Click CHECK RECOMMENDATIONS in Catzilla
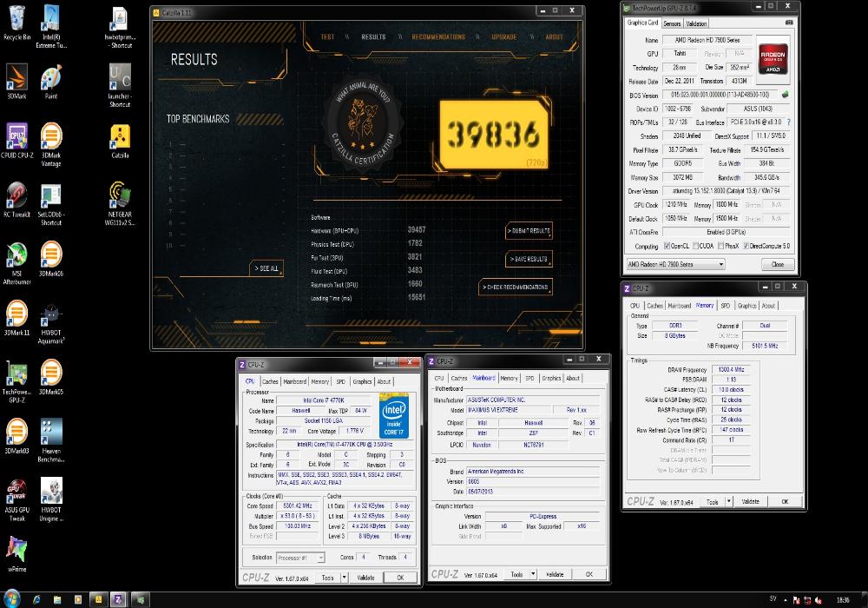This screenshot has width=868, height=608. click(516, 287)
